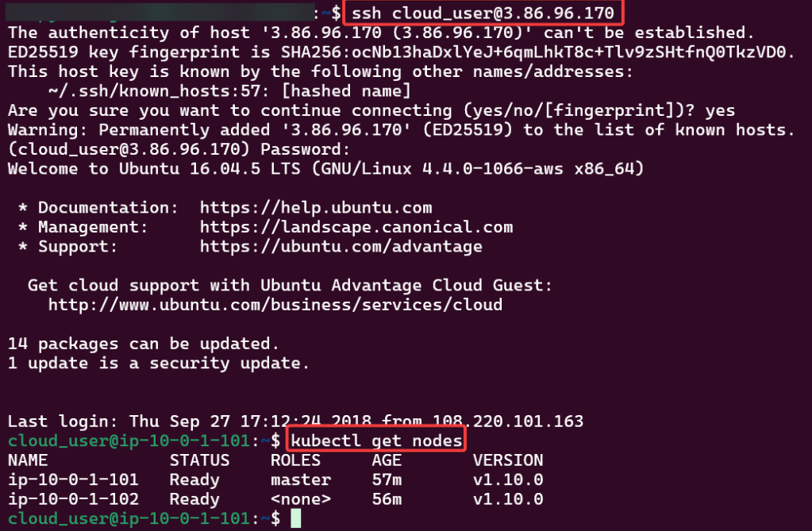Click the 57m age value
Viewport: 812px width, 531px height.
pyautogui.click(x=387, y=480)
